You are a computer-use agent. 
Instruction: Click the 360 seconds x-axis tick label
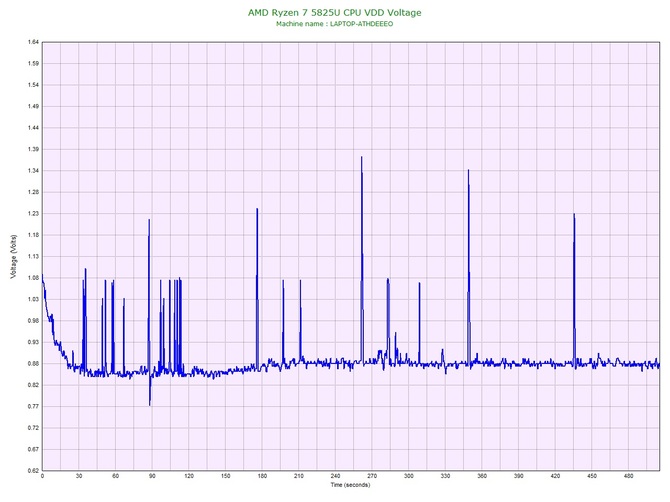coord(482,476)
